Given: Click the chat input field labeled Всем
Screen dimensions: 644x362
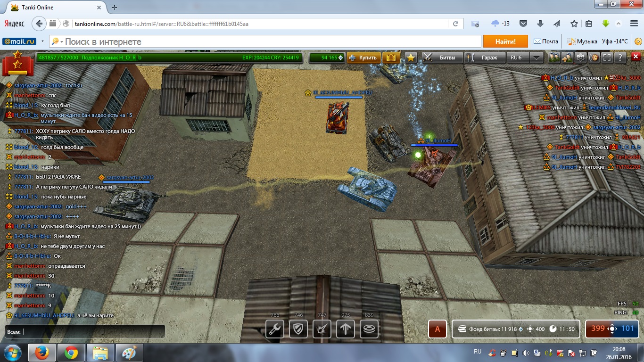Looking at the screenshot, I should (x=85, y=331).
